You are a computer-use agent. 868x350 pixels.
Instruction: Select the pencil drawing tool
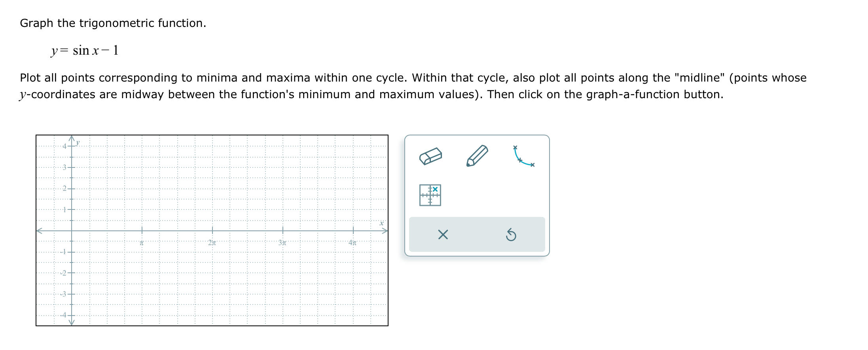477,156
